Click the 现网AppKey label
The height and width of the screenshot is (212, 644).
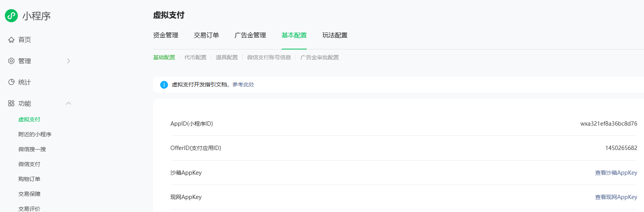(186, 197)
